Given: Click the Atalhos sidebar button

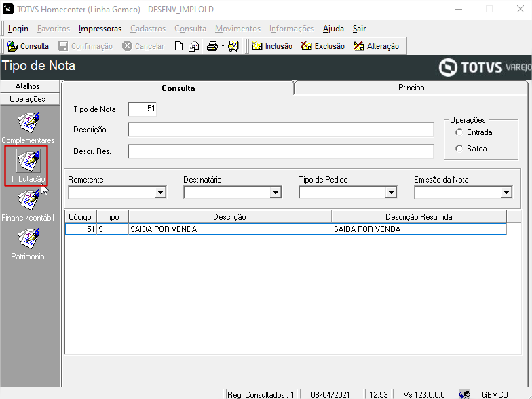Looking at the screenshot, I should 30,86.
